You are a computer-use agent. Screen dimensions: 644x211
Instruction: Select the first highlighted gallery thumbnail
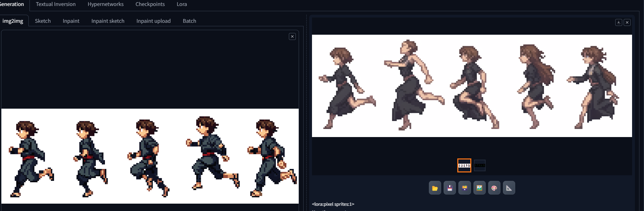464,165
